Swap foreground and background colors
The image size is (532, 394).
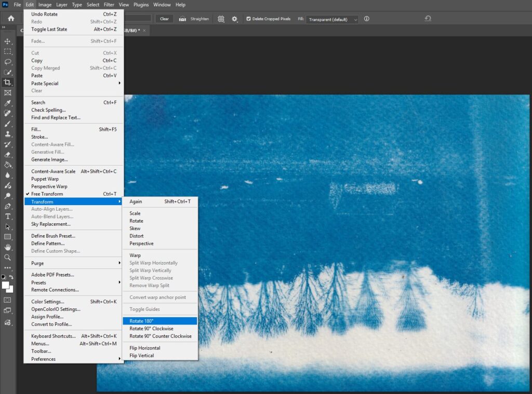(x=11, y=277)
